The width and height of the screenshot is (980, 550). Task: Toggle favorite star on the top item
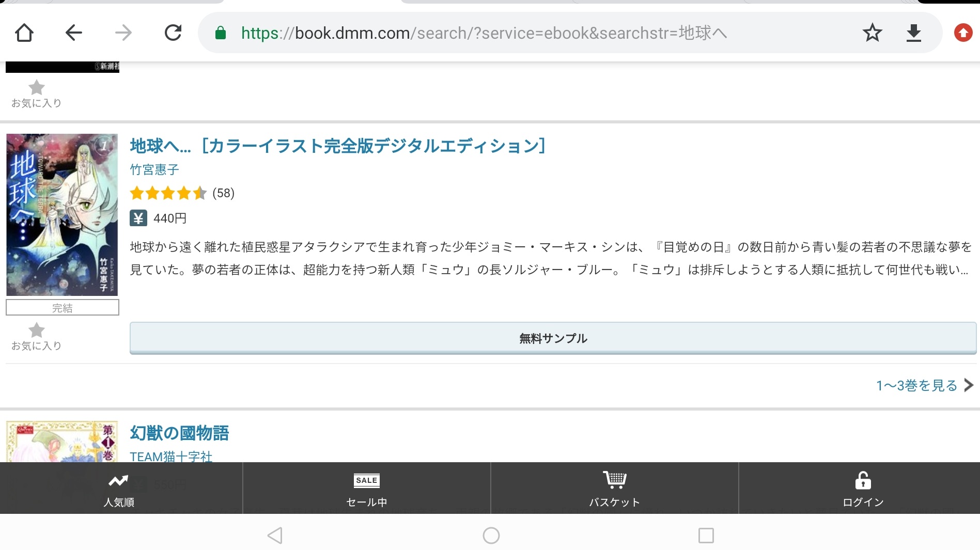pyautogui.click(x=36, y=93)
